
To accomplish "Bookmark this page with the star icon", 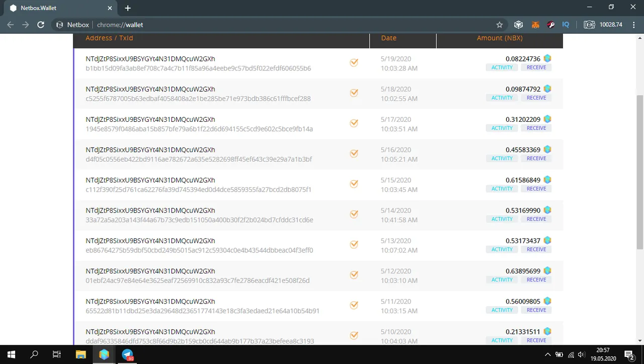I will coord(500,25).
